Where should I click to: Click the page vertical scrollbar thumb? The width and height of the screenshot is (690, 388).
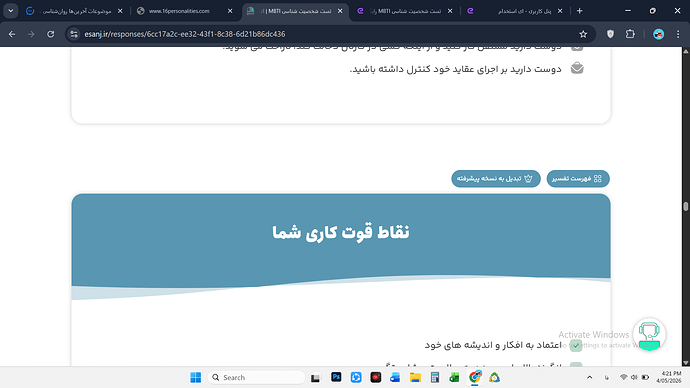tap(685, 206)
